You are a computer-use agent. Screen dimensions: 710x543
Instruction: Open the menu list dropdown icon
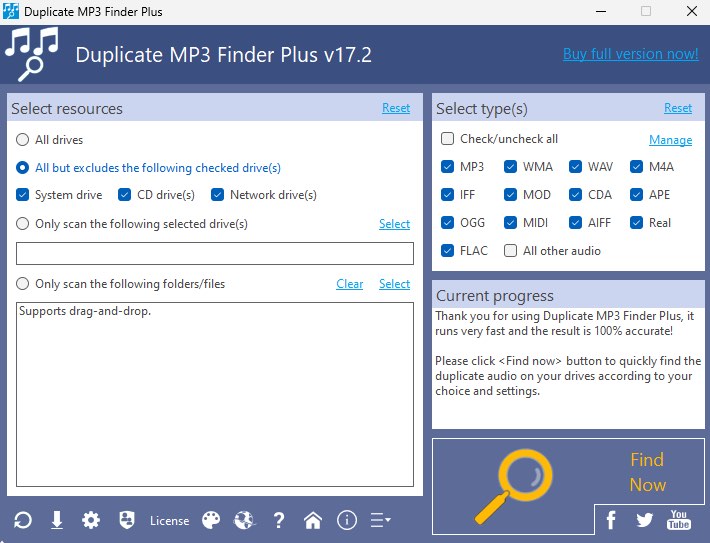[380, 520]
